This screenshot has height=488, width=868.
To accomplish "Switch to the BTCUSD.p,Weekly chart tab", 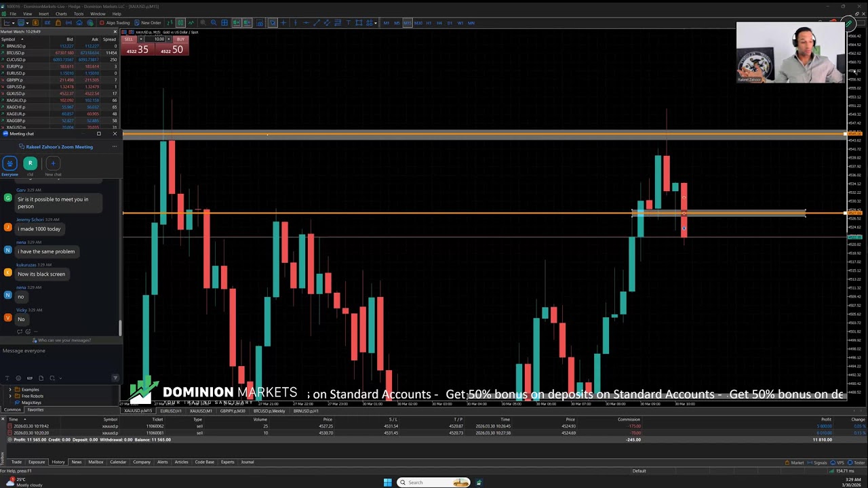I will pyautogui.click(x=269, y=411).
